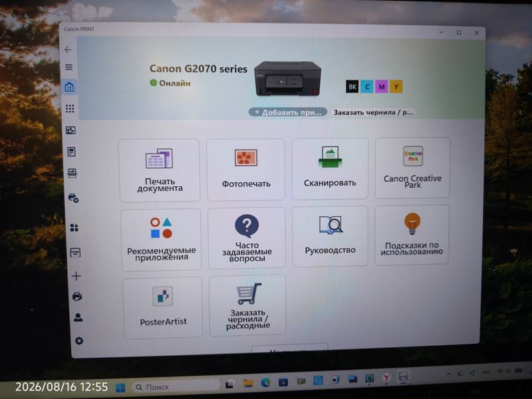Open Рекомендуемые приложения tile
The width and height of the screenshot is (532, 399).
[x=161, y=239]
